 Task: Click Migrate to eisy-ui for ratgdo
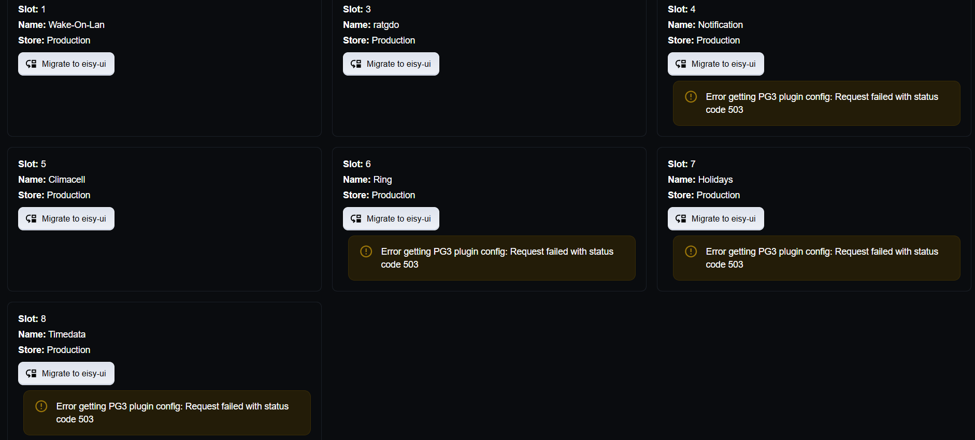click(x=391, y=64)
